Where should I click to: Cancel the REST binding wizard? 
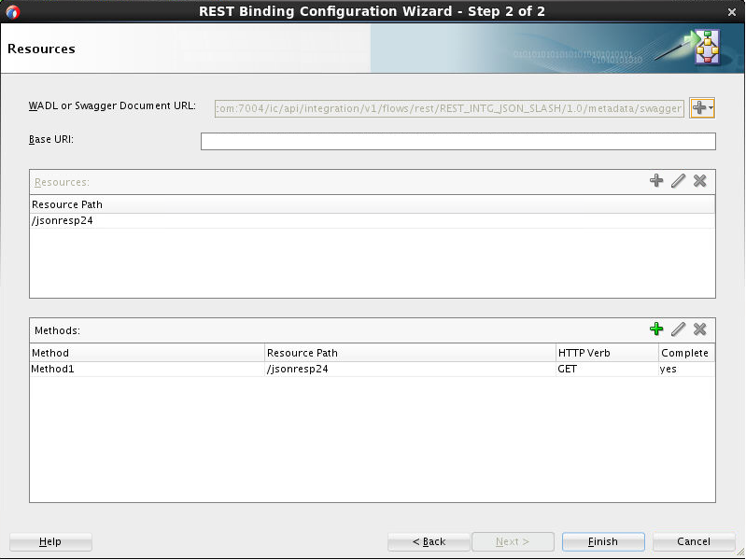694,541
